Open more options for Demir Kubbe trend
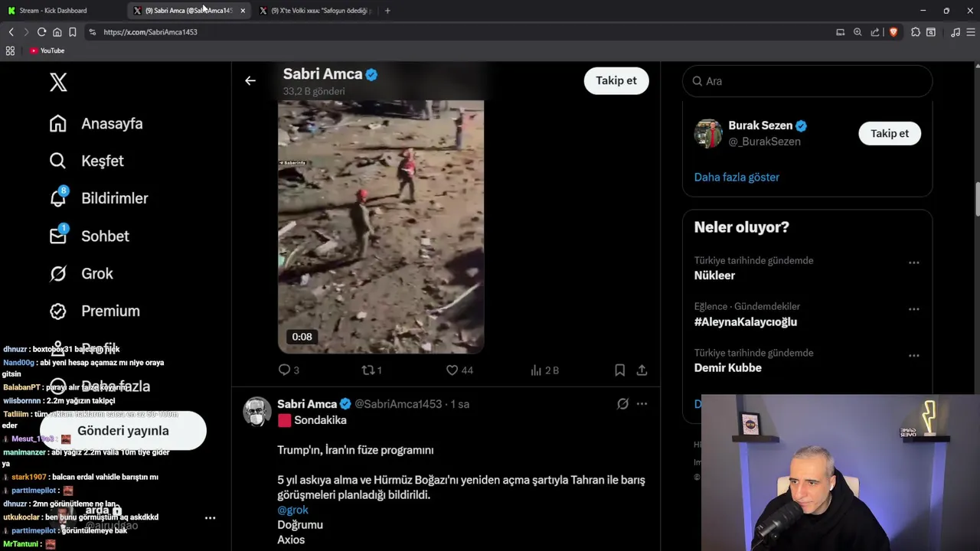Image resolution: width=980 pixels, height=551 pixels. coord(913,356)
